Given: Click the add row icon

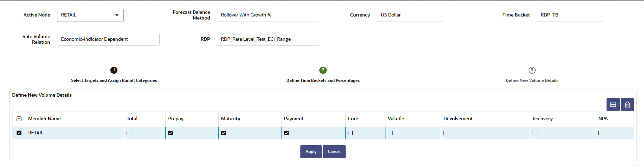Looking at the screenshot, I should pos(613,105).
